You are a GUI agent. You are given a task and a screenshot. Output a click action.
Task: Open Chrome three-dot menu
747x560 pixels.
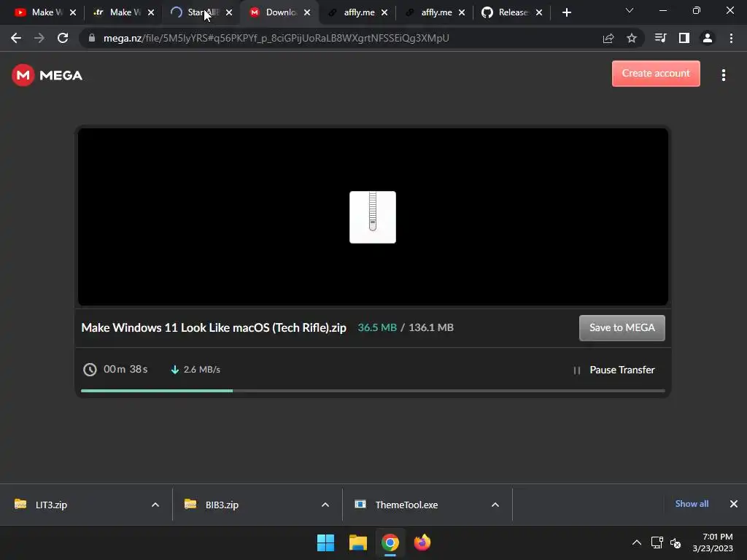click(x=731, y=38)
